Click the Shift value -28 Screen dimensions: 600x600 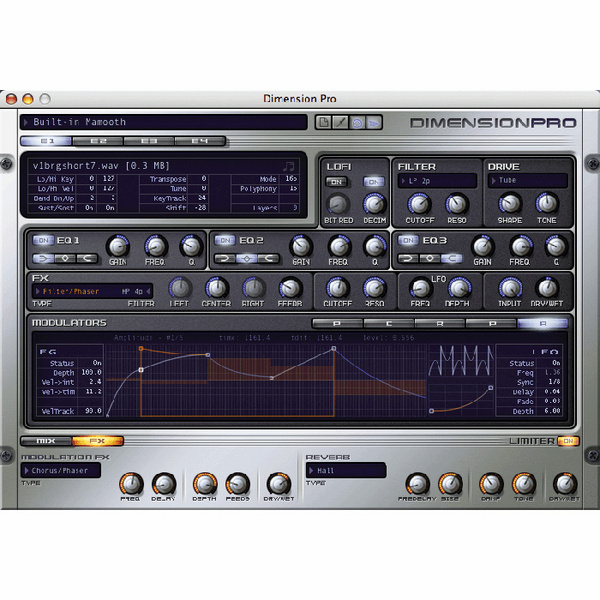click(x=200, y=207)
